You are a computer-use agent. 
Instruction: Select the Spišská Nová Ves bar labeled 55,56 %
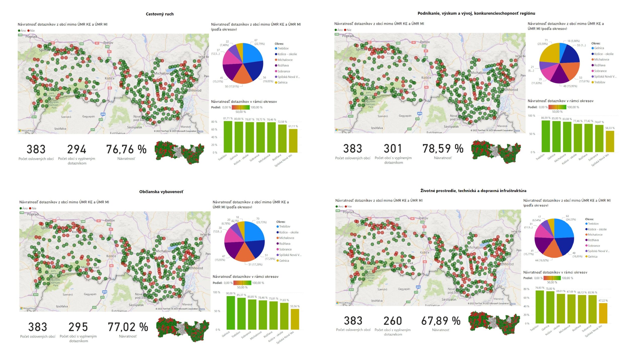295,319
